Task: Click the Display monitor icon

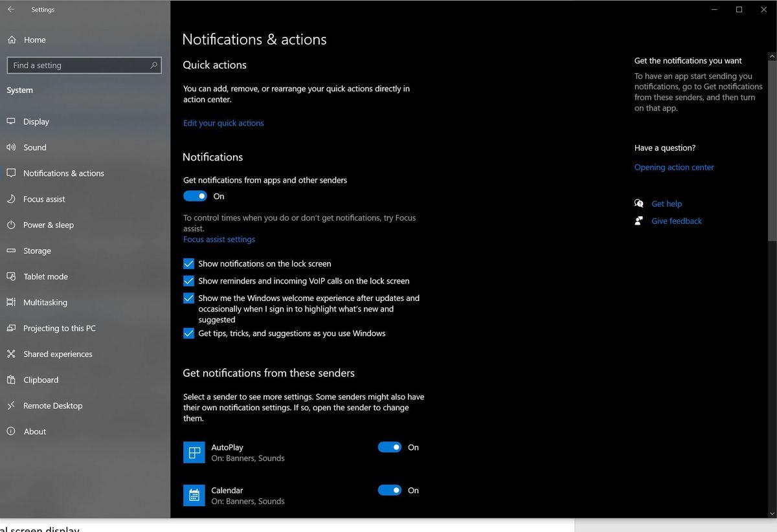Action: [11, 122]
